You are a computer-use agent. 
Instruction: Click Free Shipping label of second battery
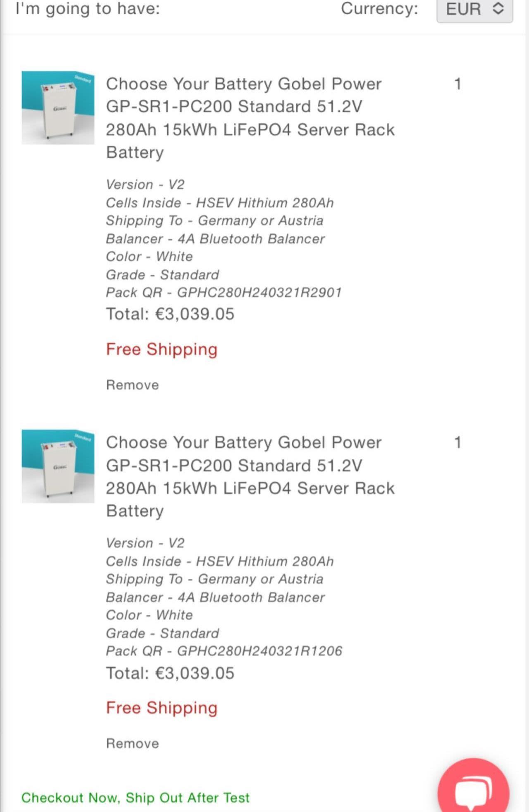[x=162, y=708]
